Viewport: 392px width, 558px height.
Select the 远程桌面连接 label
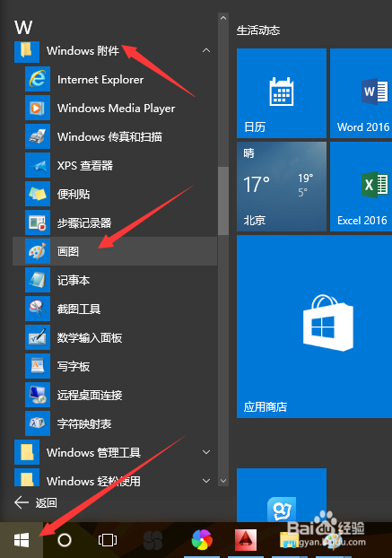(90, 395)
